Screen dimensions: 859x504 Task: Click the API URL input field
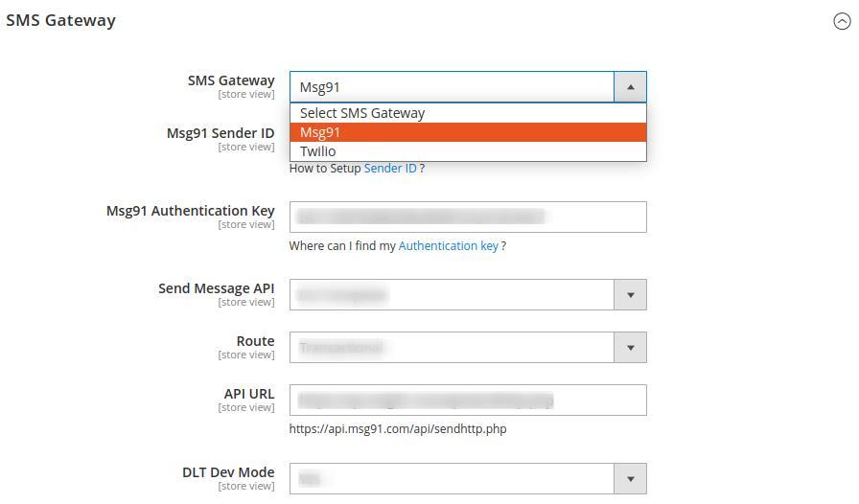click(x=468, y=400)
